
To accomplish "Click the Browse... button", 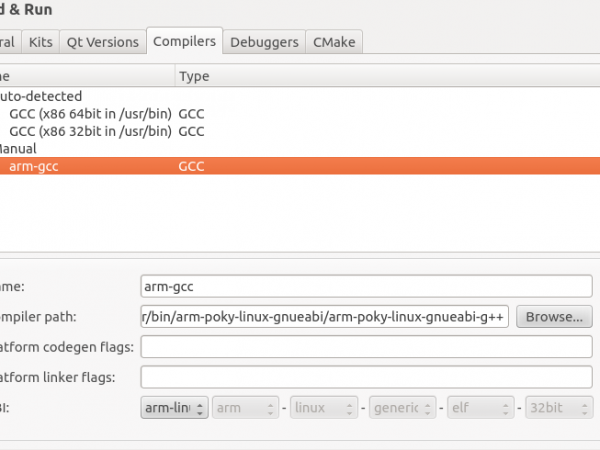I will (555, 317).
